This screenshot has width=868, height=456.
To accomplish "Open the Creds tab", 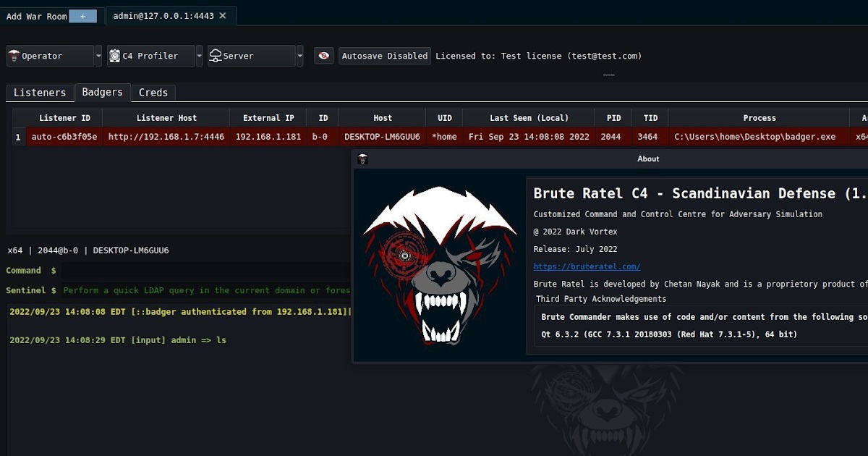I will pyautogui.click(x=153, y=93).
